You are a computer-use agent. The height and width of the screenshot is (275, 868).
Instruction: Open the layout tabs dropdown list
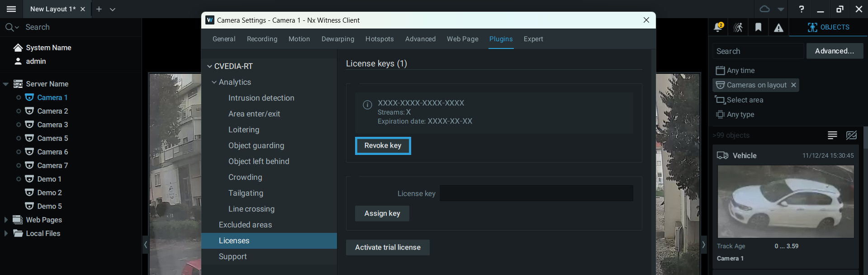pos(113,9)
